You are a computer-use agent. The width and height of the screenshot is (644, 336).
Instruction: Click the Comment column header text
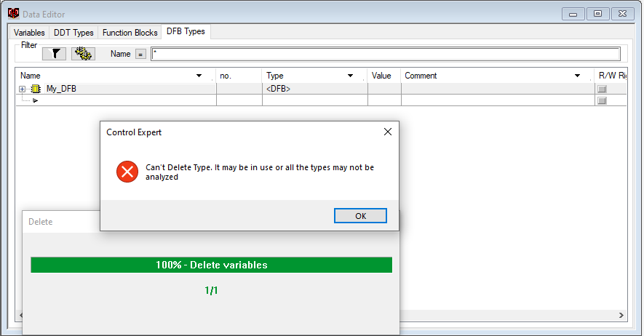pos(421,76)
